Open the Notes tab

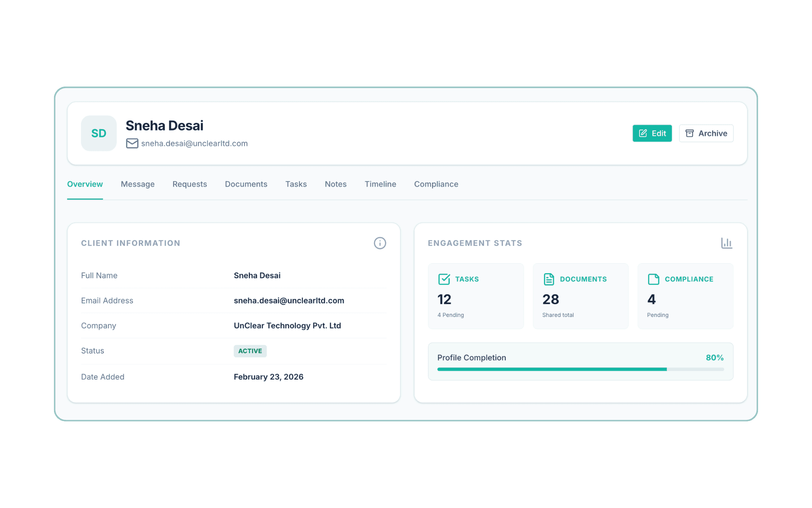335,184
